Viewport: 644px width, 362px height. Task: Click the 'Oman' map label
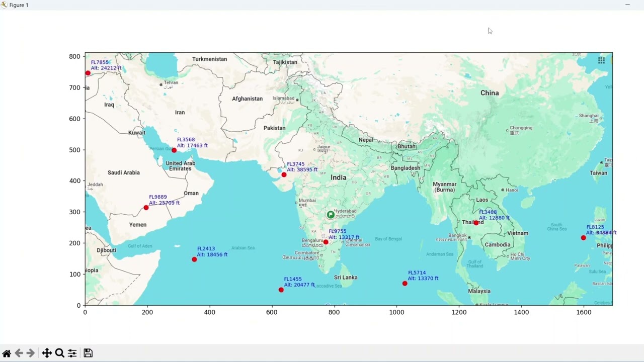click(x=191, y=193)
